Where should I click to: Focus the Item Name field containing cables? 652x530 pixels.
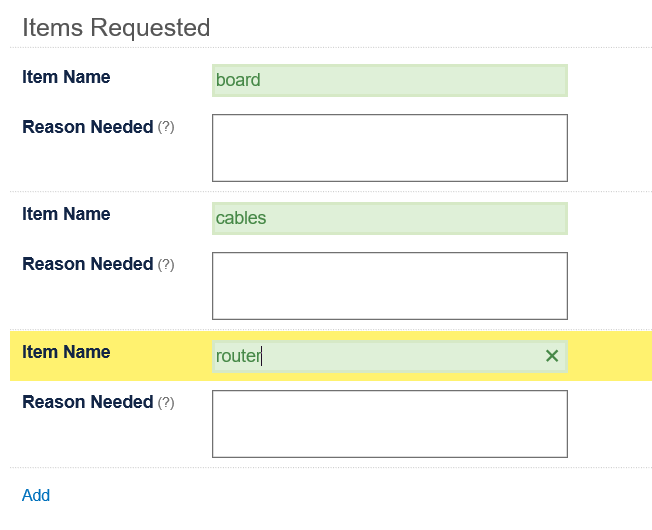coord(389,218)
